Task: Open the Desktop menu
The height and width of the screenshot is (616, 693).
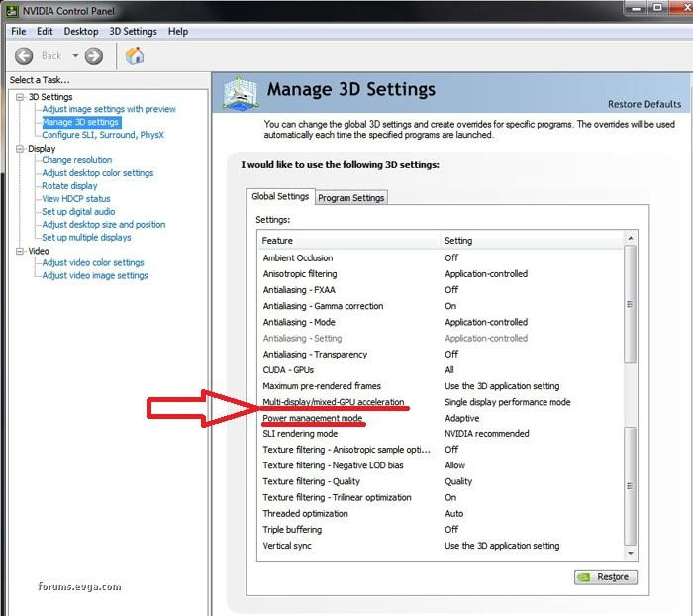Action: point(81,32)
